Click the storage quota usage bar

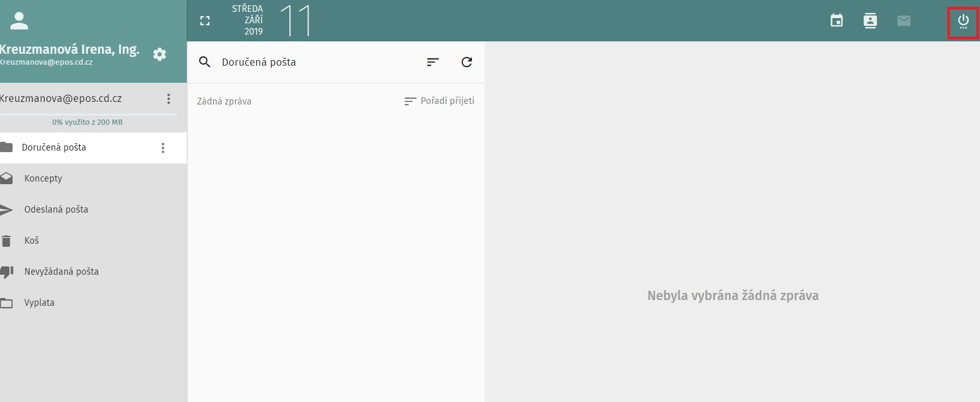(88, 114)
